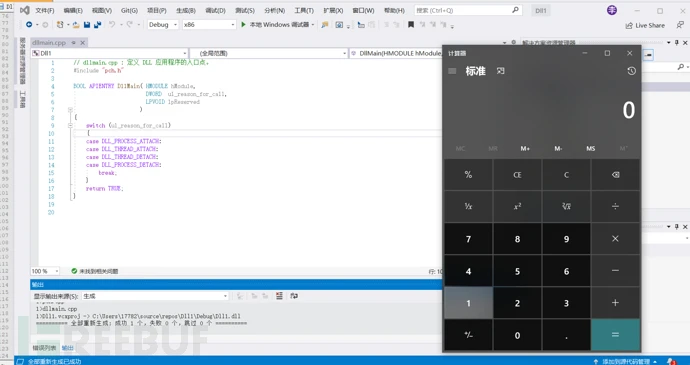690x365 pixels.
Task: Open the x86 platform dropdown
Action: pos(209,25)
